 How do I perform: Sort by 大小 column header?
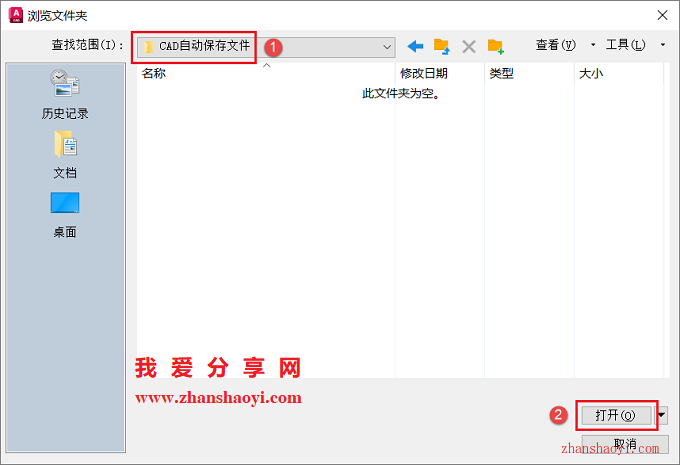pyautogui.click(x=619, y=73)
